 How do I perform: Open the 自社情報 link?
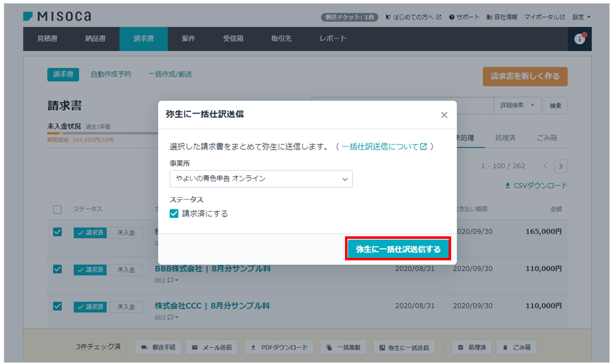502,17
